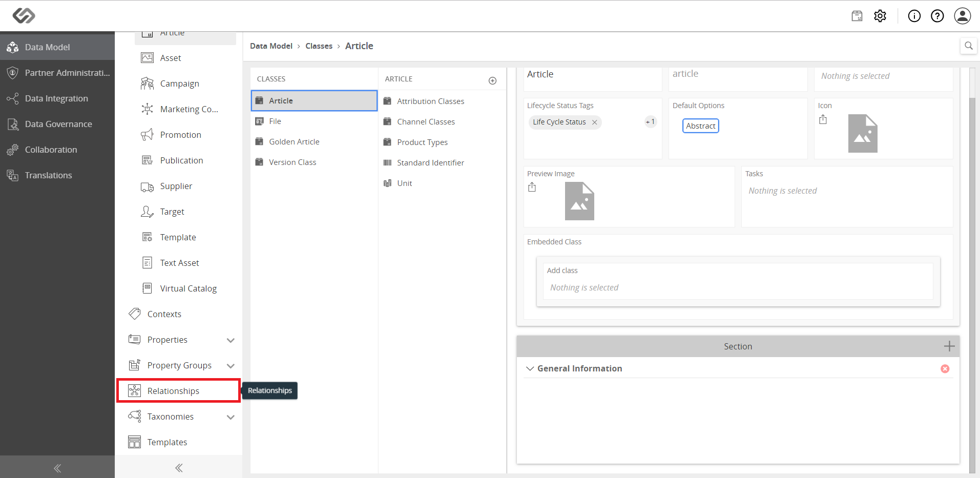Viewport: 980px width, 478px height.
Task: Select the Virtual Catalog item
Action: pyautogui.click(x=185, y=288)
